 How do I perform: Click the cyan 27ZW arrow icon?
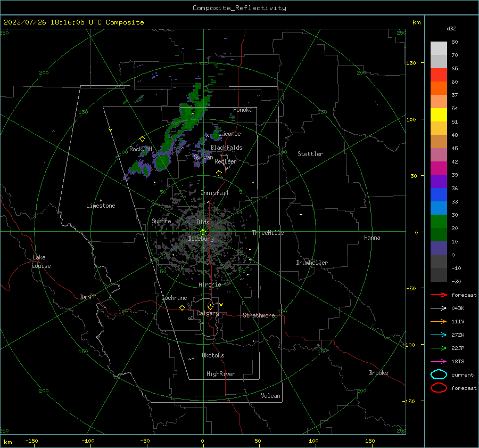coord(439,335)
